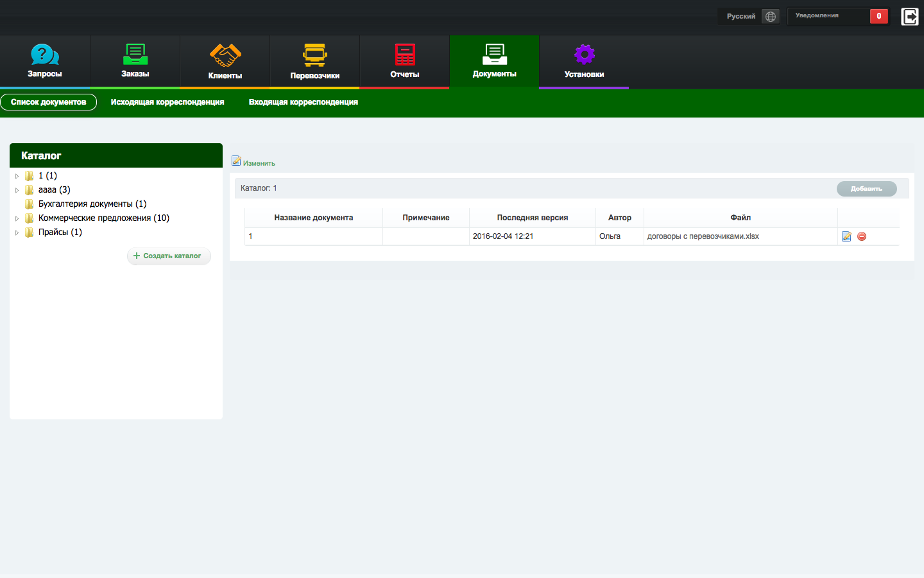Click the Каталог: 1 label

259,188
